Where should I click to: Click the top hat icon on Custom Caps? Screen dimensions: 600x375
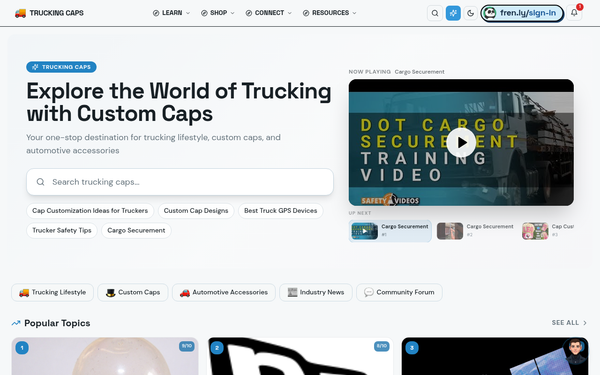tap(111, 293)
